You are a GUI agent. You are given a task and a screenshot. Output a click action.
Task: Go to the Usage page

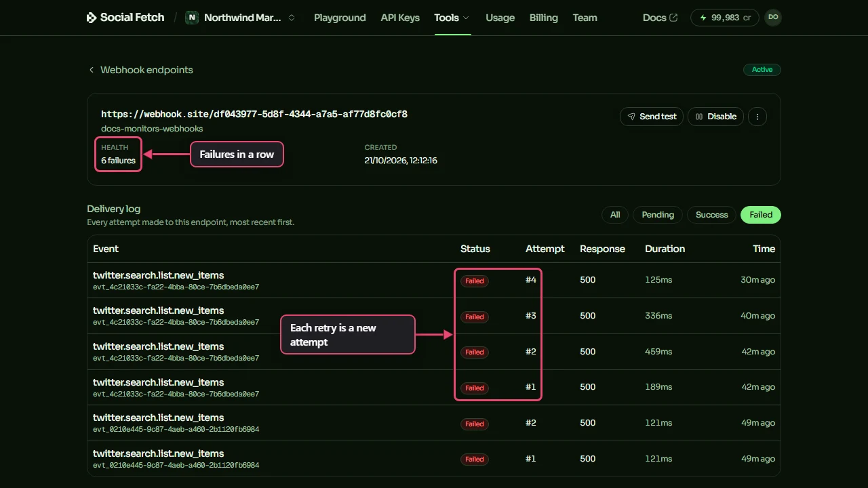point(500,18)
